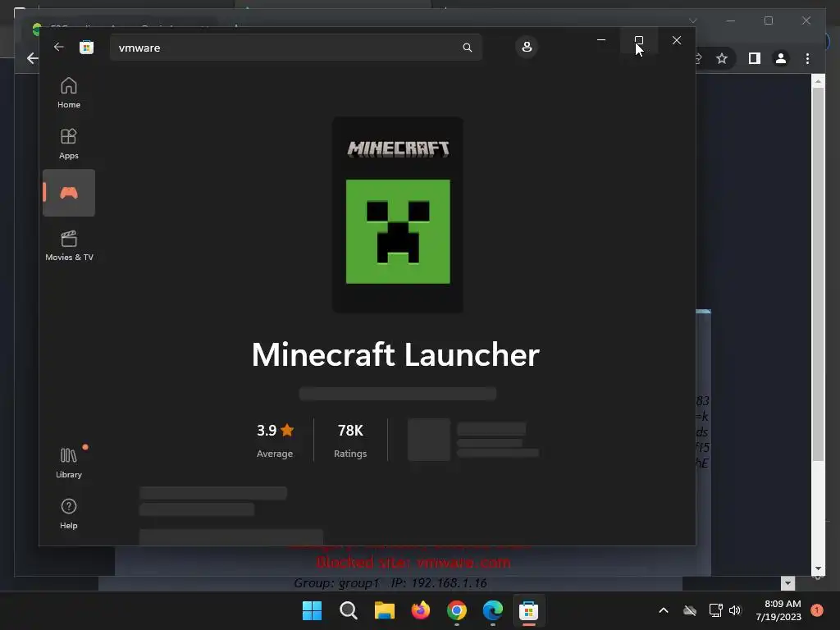
Task: Launch File Explorer from taskbar
Action: pyautogui.click(x=384, y=610)
